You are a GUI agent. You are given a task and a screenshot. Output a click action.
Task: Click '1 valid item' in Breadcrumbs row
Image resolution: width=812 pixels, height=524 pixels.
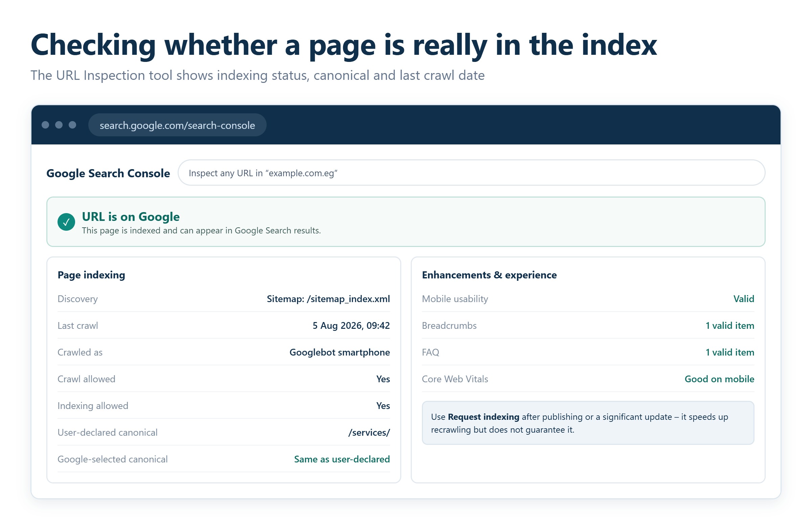pyautogui.click(x=730, y=326)
